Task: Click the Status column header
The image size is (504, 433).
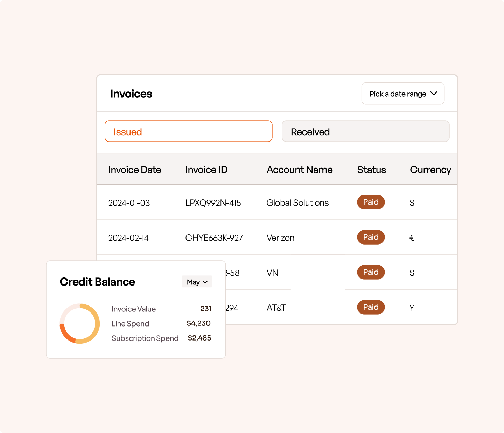Action: click(x=371, y=170)
